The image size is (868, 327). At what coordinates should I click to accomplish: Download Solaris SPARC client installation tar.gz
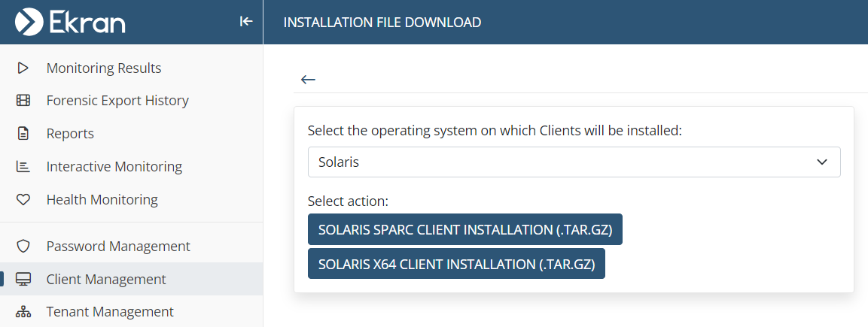point(464,229)
